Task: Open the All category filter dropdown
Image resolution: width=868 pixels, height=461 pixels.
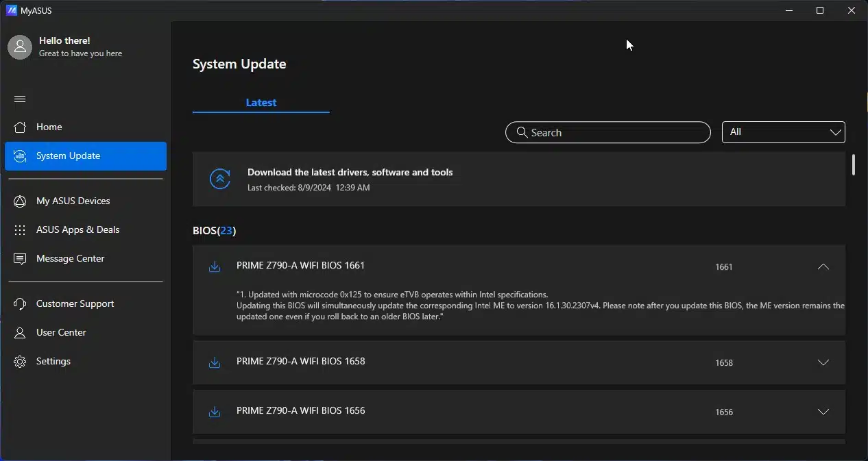Action: coord(783,132)
